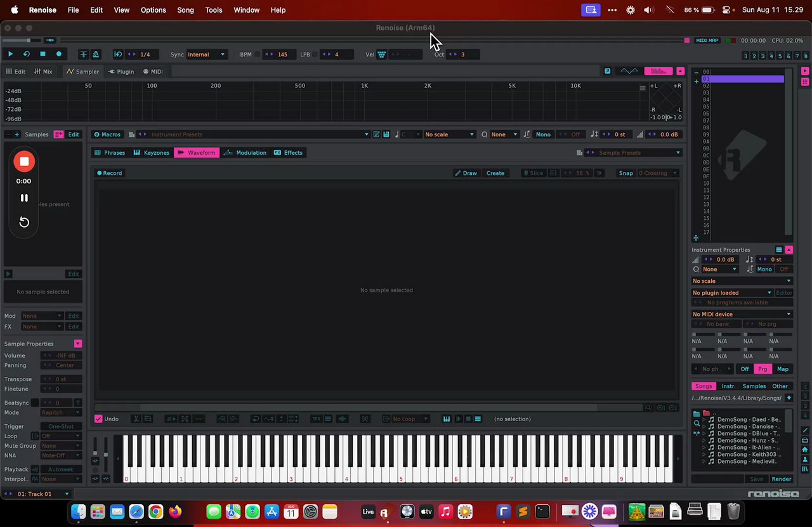The width and height of the screenshot is (812, 527).
Task: Show the keyboard view icon in waveform toolbar
Action: [447, 419]
